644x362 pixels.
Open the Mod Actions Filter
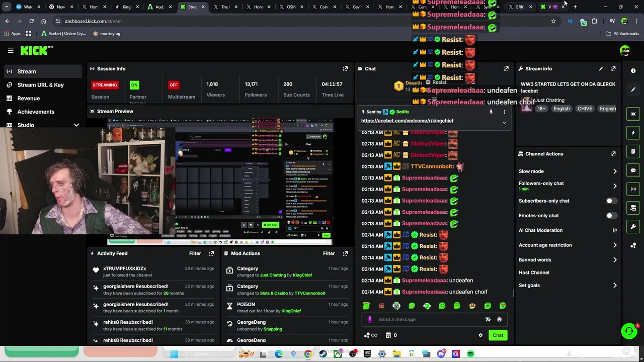coord(329,253)
